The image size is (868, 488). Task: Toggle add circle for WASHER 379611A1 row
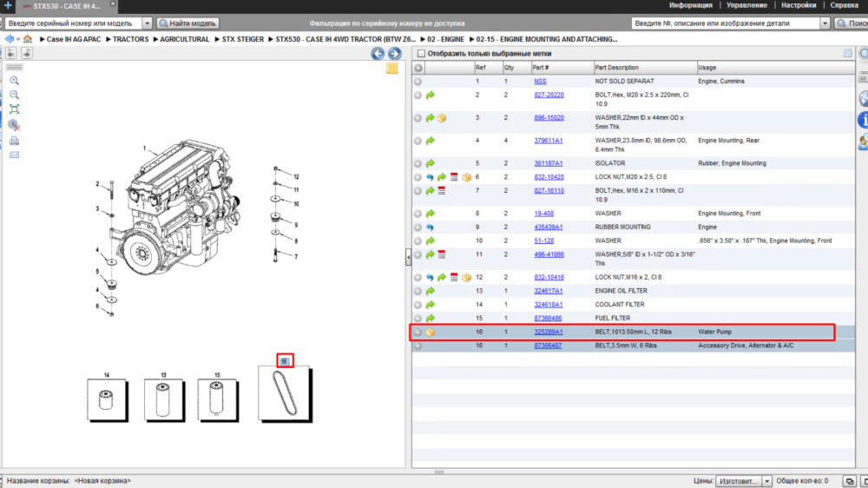pyautogui.click(x=418, y=141)
